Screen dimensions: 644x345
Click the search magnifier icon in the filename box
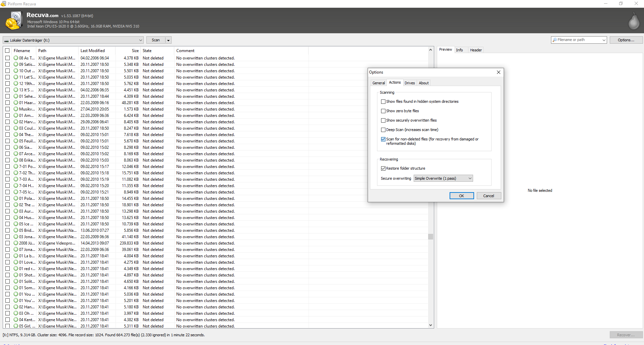(x=555, y=40)
